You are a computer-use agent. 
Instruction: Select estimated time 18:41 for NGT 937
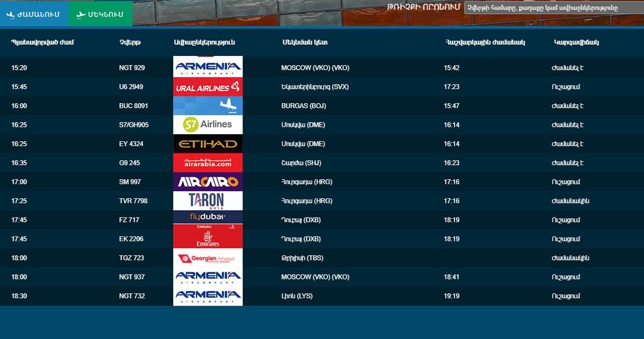451,277
